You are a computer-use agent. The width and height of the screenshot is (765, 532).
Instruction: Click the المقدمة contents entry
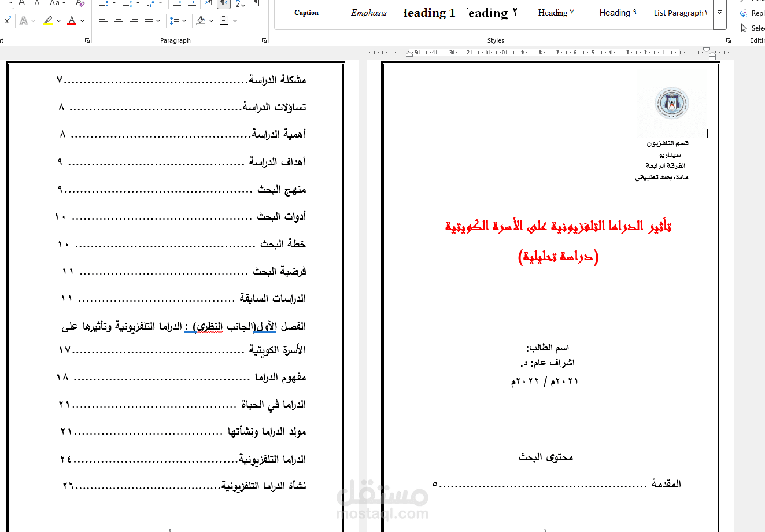coord(557,483)
